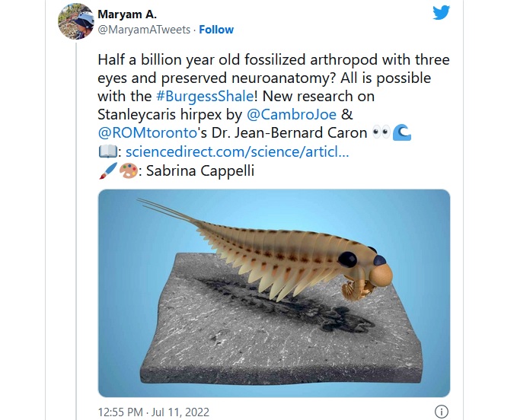Open the tweet info icon
Screen dimensions: 517x420
click(x=442, y=411)
